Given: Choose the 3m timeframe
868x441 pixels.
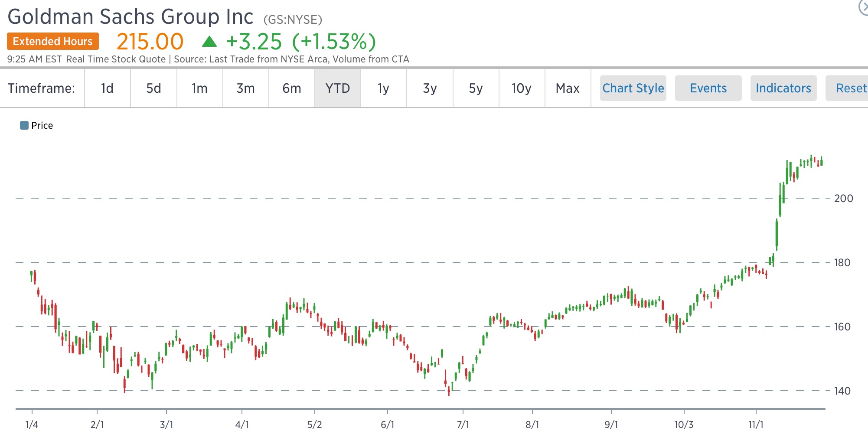Looking at the screenshot, I should pyautogui.click(x=246, y=88).
